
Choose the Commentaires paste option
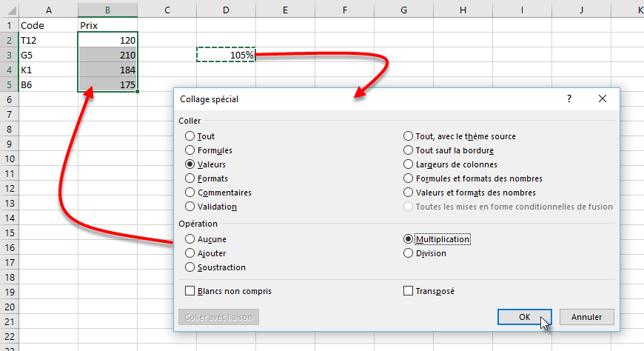190,193
